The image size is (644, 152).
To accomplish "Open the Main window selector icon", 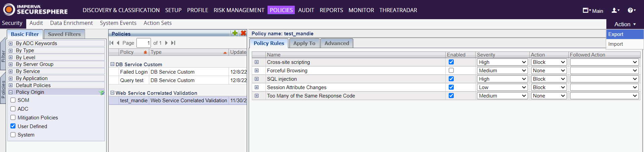I will pos(586,10).
